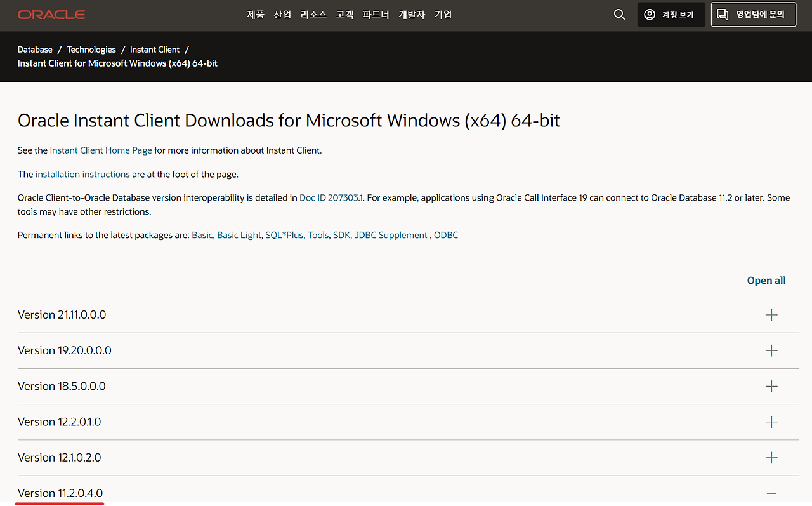Click the Basic Light package link
Screen dimensions: 812x506
[x=239, y=235]
